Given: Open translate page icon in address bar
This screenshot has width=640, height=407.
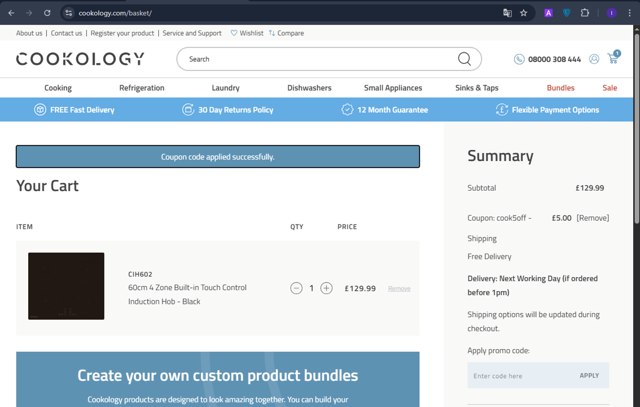Looking at the screenshot, I should click(507, 13).
